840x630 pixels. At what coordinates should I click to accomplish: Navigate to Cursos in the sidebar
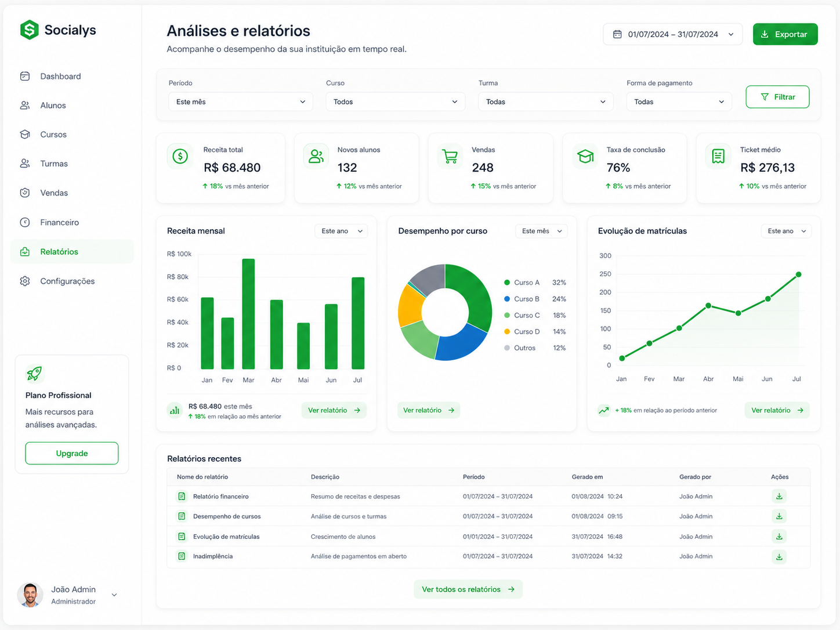[x=72, y=135]
